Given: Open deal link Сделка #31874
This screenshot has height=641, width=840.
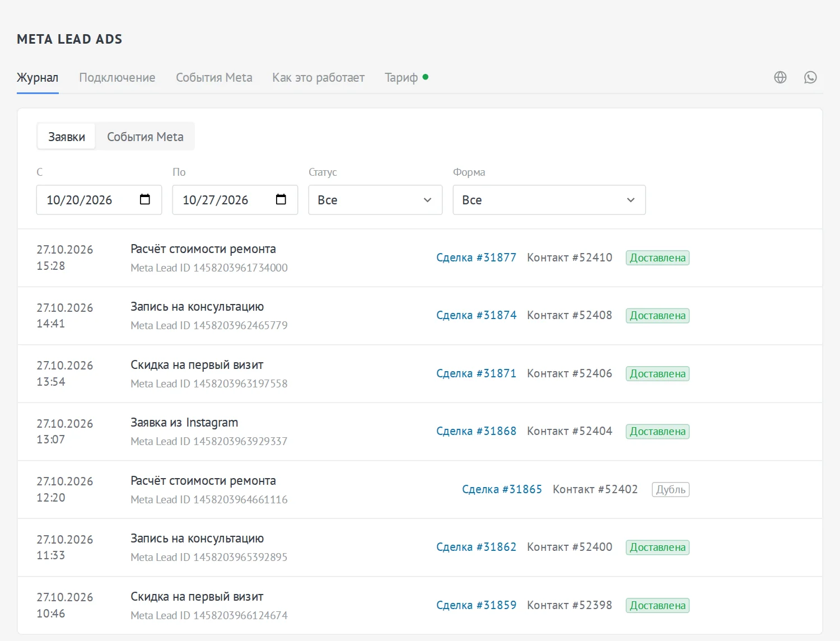Looking at the screenshot, I should pyautogui.click(x=476, y=315).
